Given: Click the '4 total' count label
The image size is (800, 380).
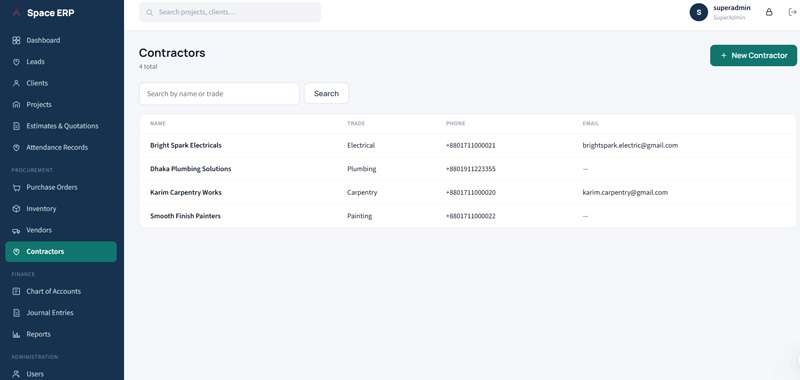Looking at the screenshot, I should click(x=148, y=67).
